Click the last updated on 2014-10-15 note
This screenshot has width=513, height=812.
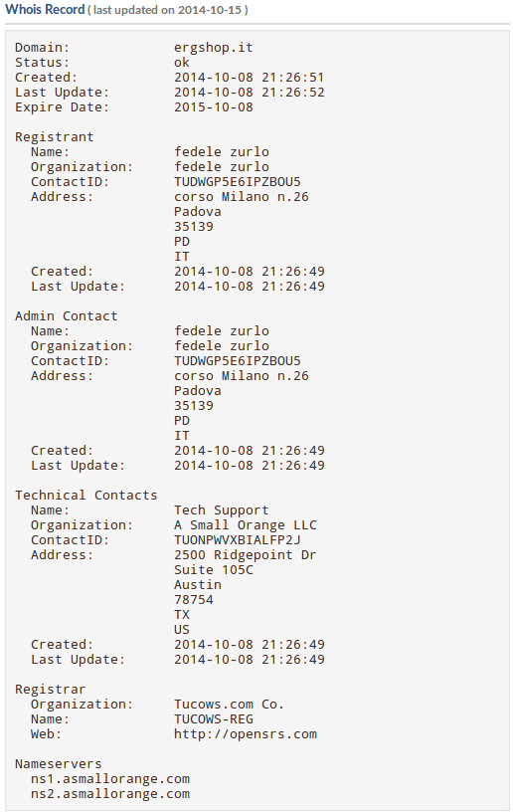pos(168,10)
